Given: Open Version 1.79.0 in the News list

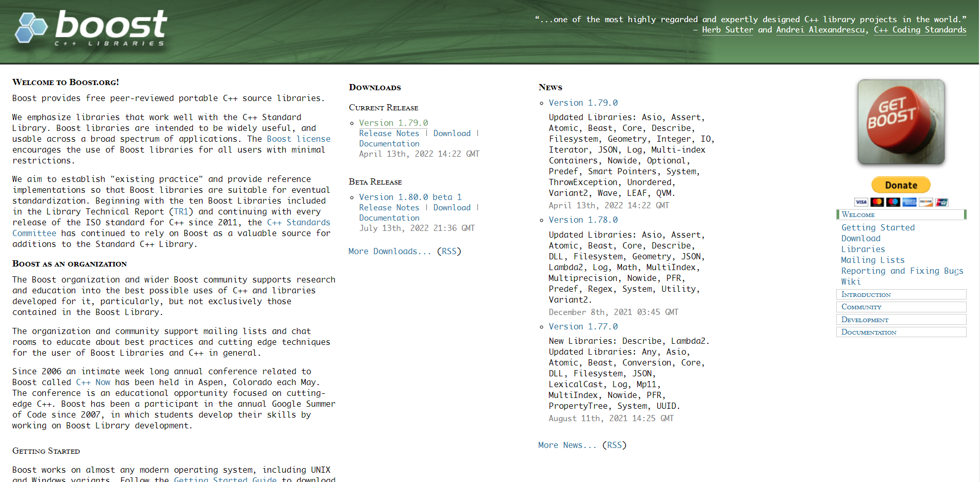Looking at the screenshot, I should click(x=583, y=103).
